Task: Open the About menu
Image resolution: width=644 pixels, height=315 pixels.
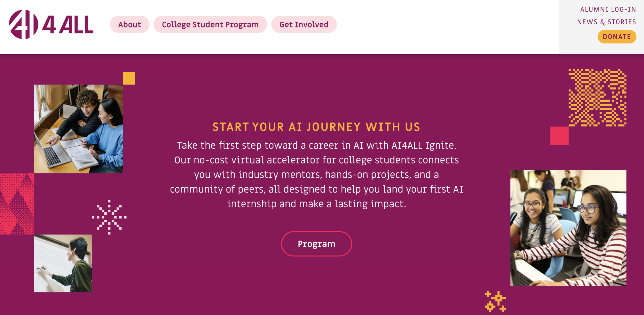Action: click(130, 24)
